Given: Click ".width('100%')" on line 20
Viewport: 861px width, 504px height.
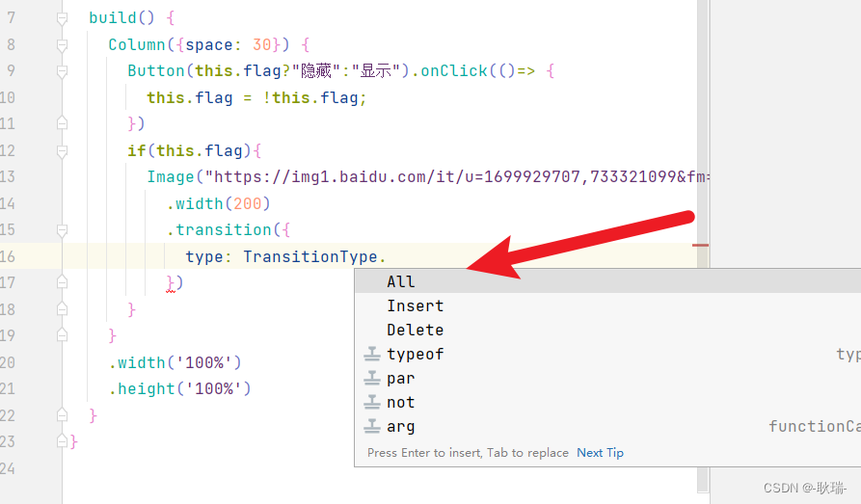Looking at the screenshot, I should [175, 362].
